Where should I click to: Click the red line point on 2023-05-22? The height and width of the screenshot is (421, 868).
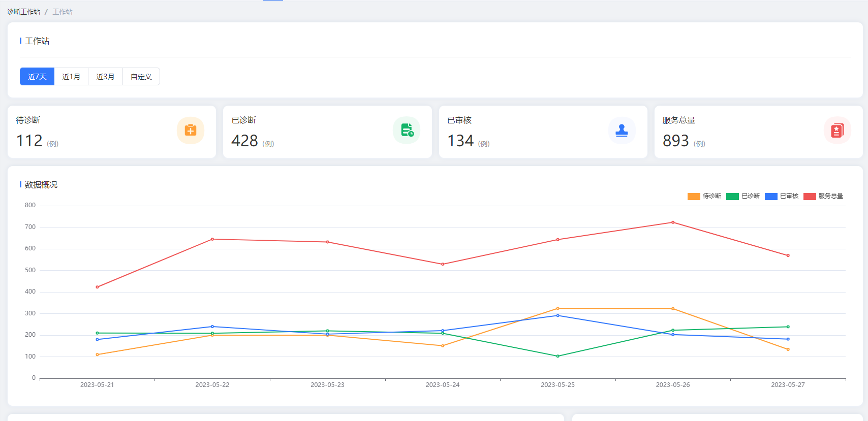(212, 239)
